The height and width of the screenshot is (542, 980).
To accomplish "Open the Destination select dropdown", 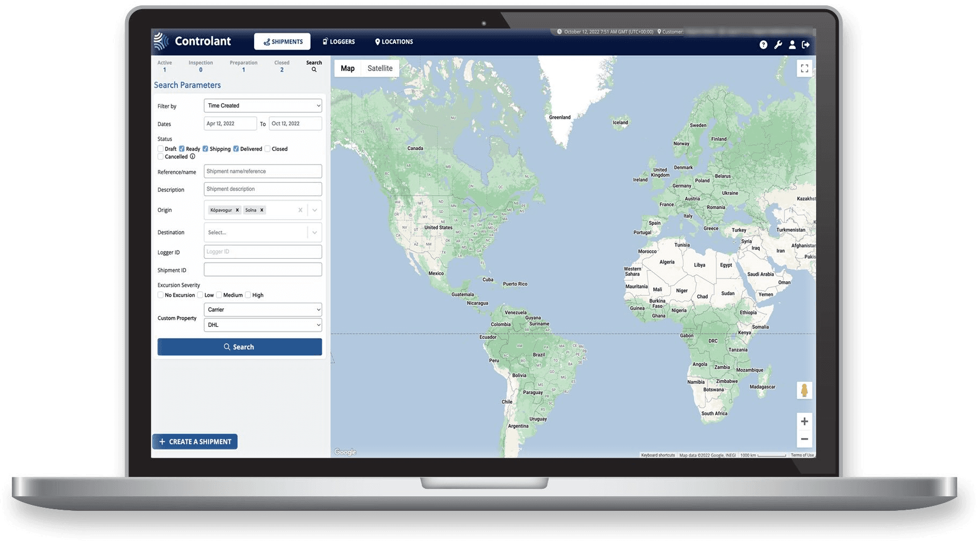I will tap(263, 232).
